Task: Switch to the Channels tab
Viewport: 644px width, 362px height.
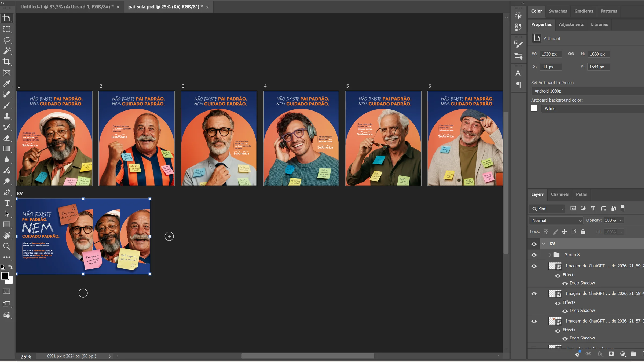Action: point(559,194)
